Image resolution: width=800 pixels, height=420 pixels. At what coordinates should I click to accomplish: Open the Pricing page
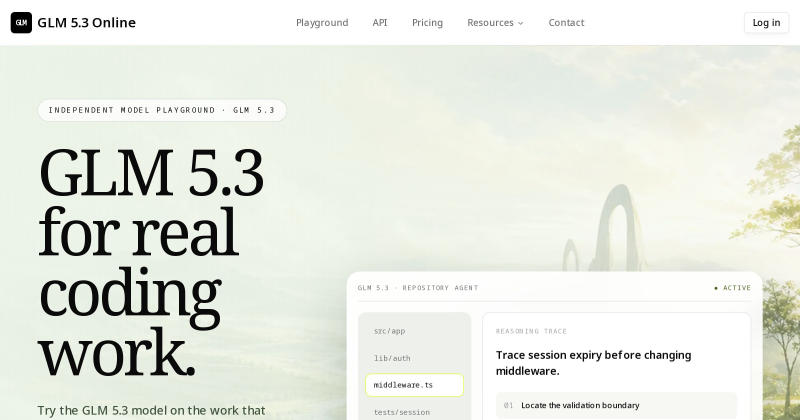pos(427,22)
